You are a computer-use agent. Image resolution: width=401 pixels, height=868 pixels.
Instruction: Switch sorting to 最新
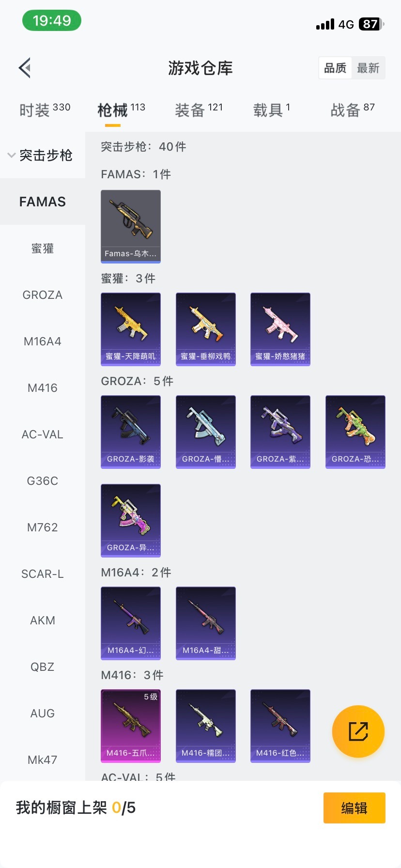368,68
